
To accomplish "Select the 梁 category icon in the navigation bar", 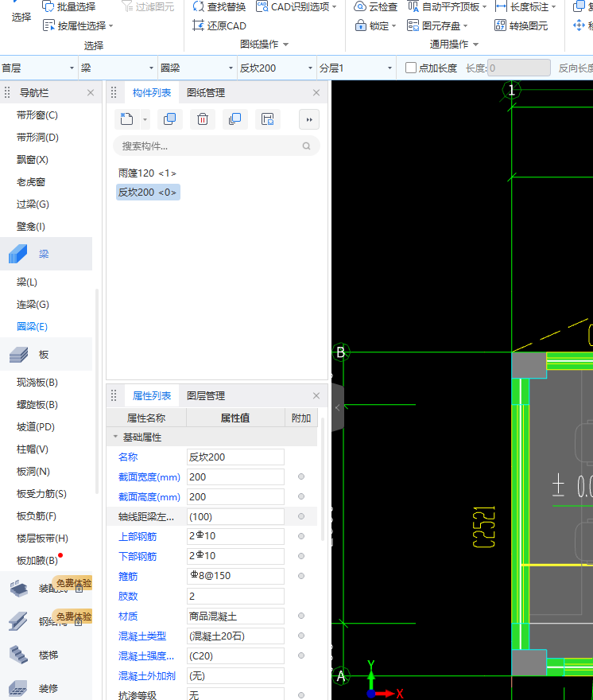I will (17, 254).
